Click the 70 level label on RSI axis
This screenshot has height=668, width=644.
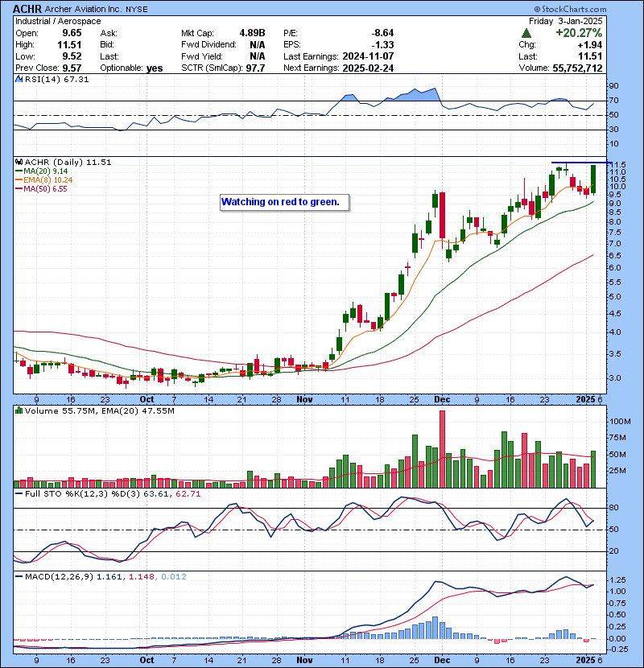613,101
